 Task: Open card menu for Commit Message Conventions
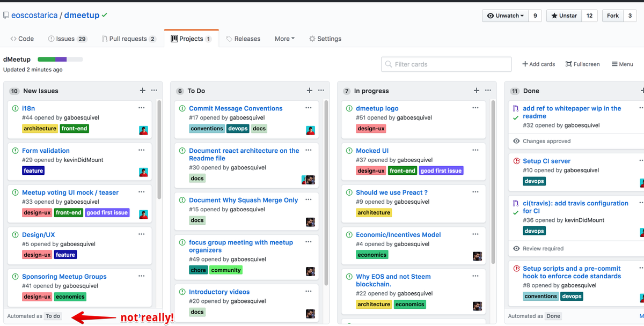click(309, 108)
